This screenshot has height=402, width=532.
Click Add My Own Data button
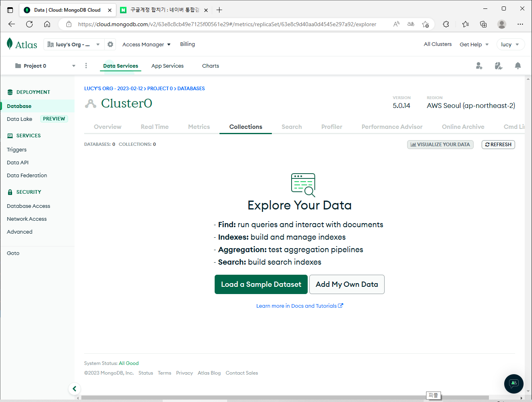point(347,284)
